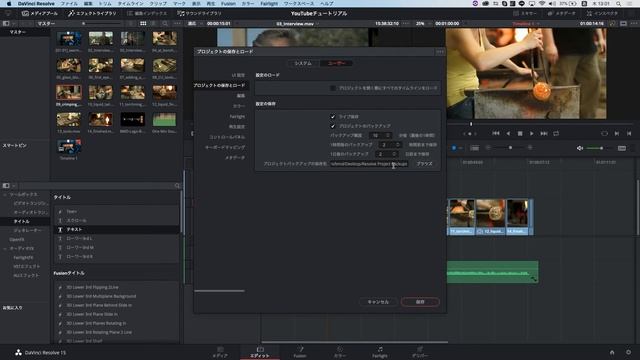The height and width of the screenshot is (360, 640).
Task: Open the Apple menu
Action: tap(9, 4)
